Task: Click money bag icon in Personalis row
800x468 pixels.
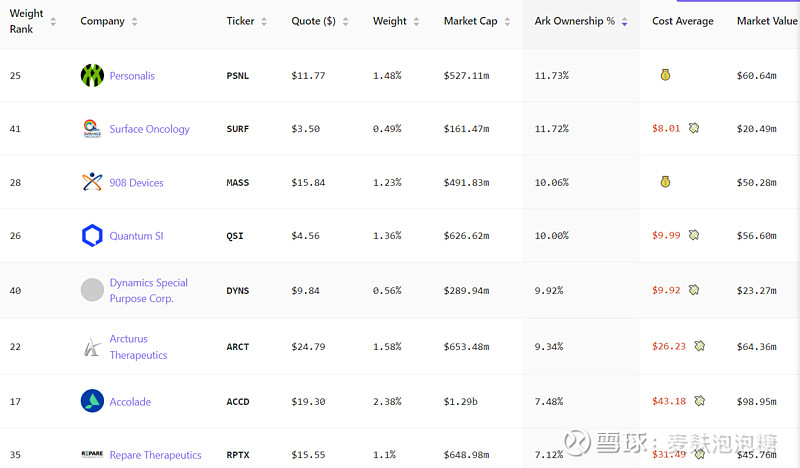Action: point(665,75)
